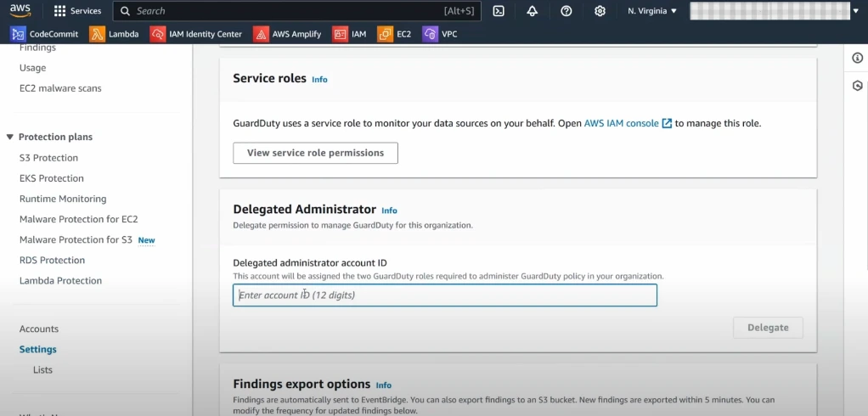Open the Lambda favorites shortcut
The width and height of the screenshot is (868, 416).
[x=114, y=34]
